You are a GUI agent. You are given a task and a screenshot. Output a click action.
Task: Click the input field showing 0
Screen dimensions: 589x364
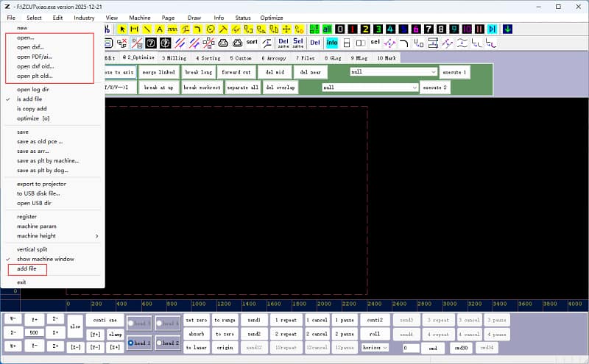click(x=411, y=348)
